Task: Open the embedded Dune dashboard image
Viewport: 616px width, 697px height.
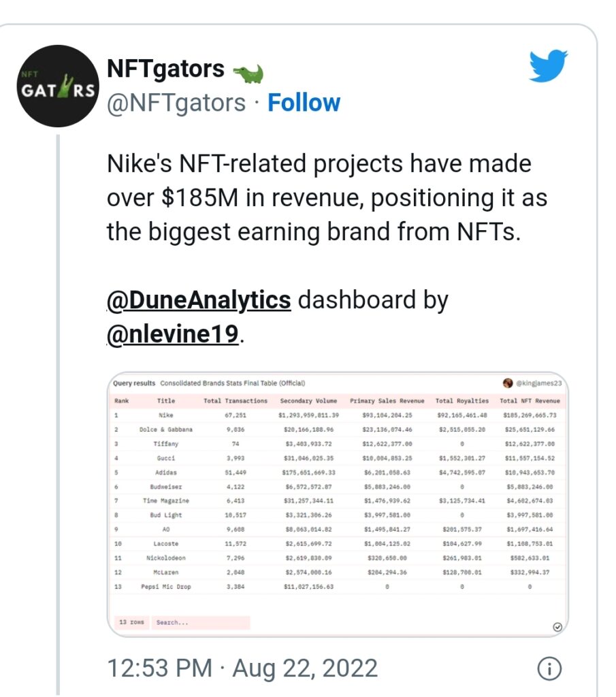Action: click(x=338, y=504)
